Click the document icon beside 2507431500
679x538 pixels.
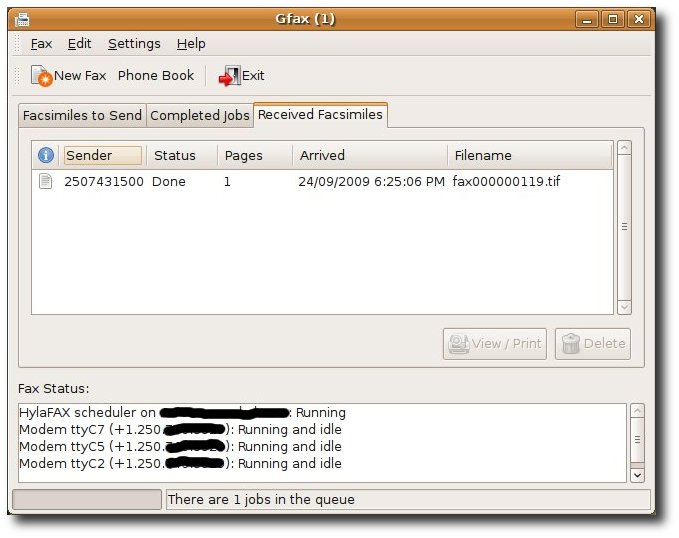coord(45,181)
